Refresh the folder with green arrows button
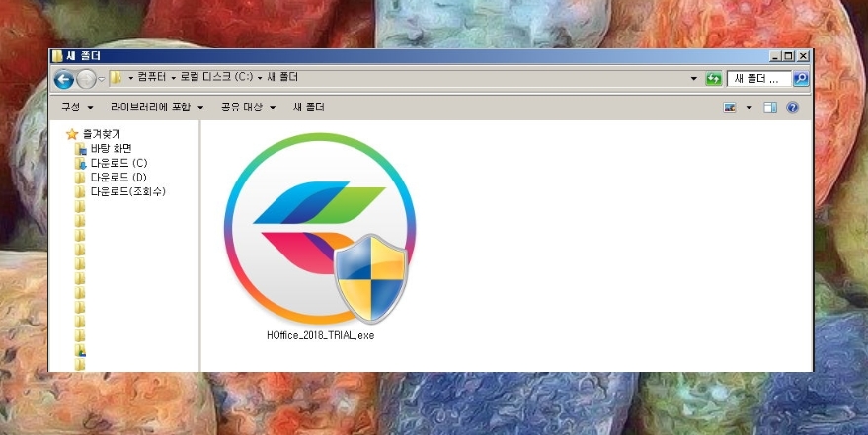868x435 pixels. [x=714, y=79]
